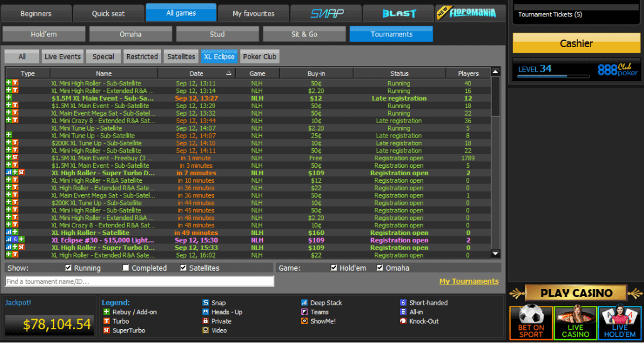This screenshot has width=644, height=343.
Task: Toggle the Running checkbox
Action: coord(68,268)
